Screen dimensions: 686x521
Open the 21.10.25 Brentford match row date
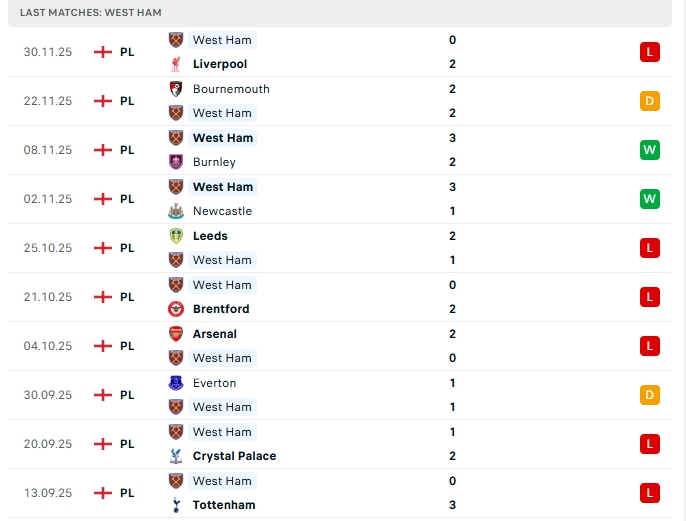tap(48, 297)
